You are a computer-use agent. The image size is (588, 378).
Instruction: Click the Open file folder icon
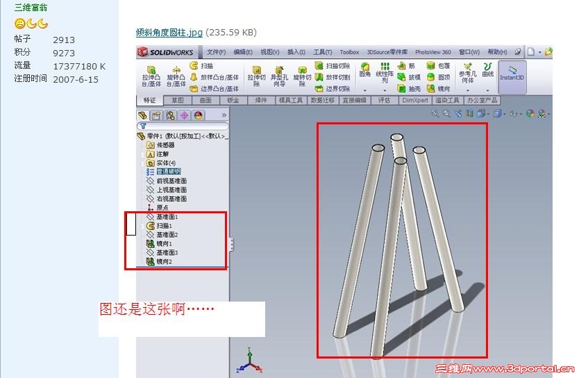[x=548, y=52]
